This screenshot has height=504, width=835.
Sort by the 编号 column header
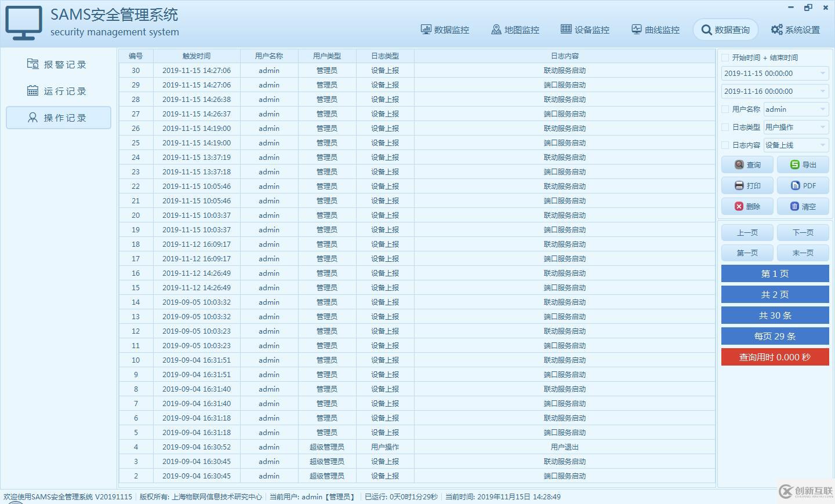[136, 56]
